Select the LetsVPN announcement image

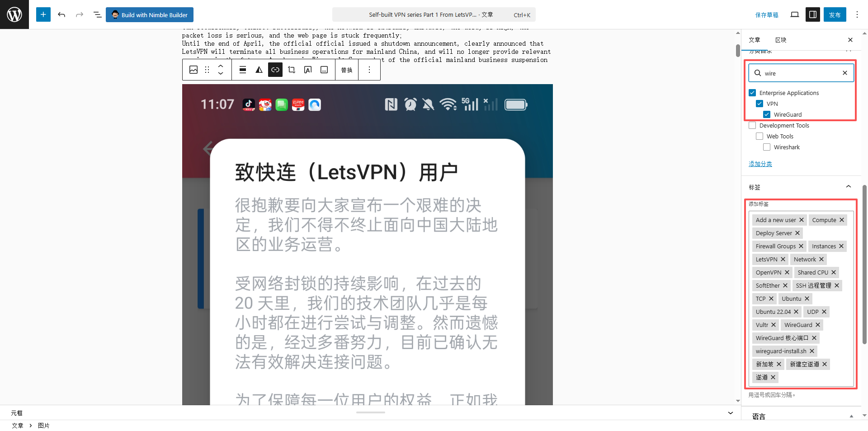(x=368, y=244)
